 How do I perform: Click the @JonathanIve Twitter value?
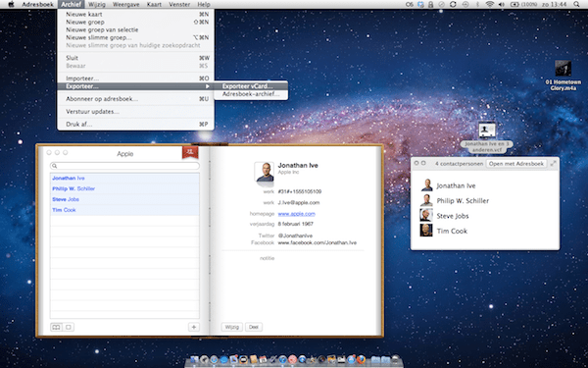tap(295, 236)
